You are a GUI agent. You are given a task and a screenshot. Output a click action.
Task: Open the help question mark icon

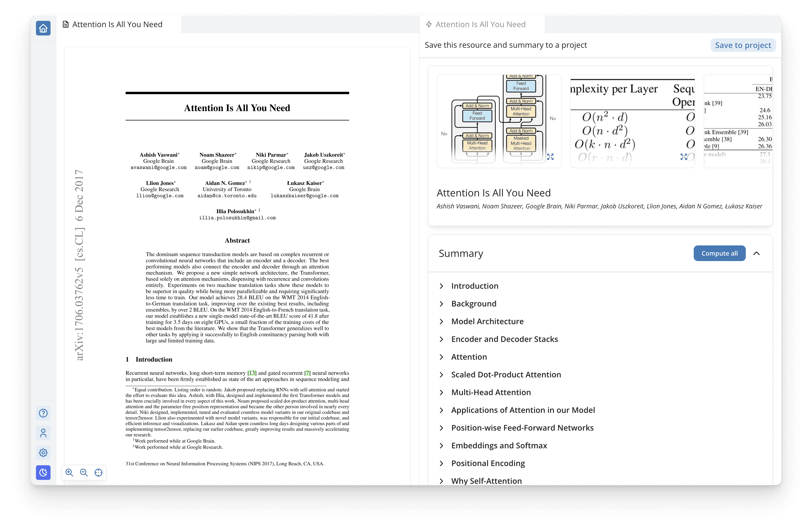click(x=43, y=413)
